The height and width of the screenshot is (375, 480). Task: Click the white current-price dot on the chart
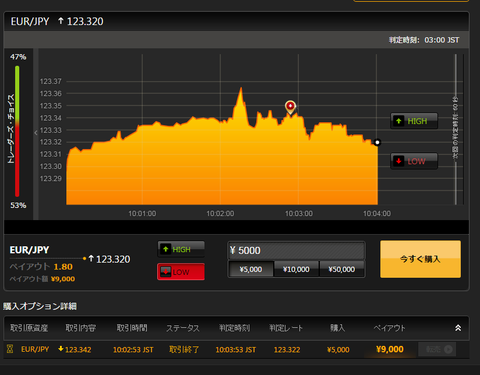click(377, 142)
